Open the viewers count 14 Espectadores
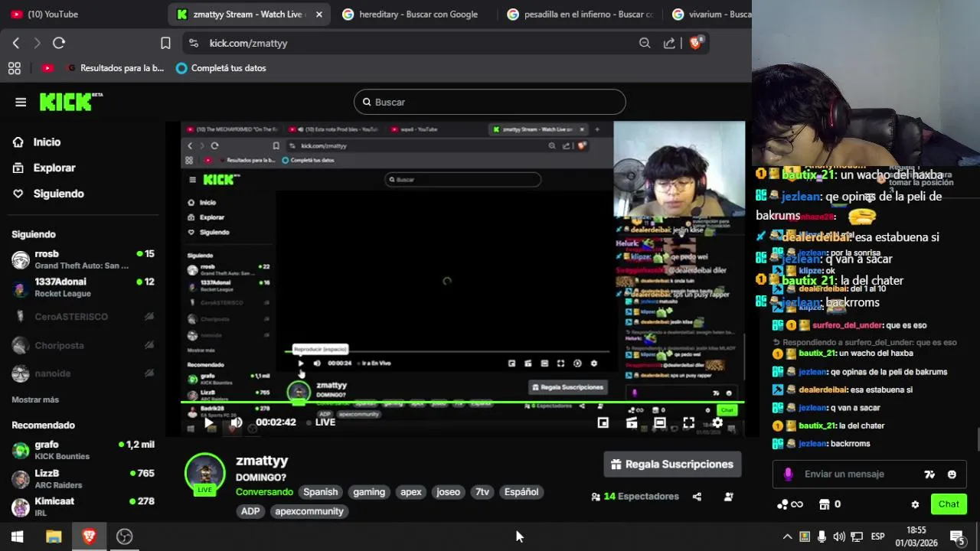This screenshot has width=980, height=551. coord(635,497)
